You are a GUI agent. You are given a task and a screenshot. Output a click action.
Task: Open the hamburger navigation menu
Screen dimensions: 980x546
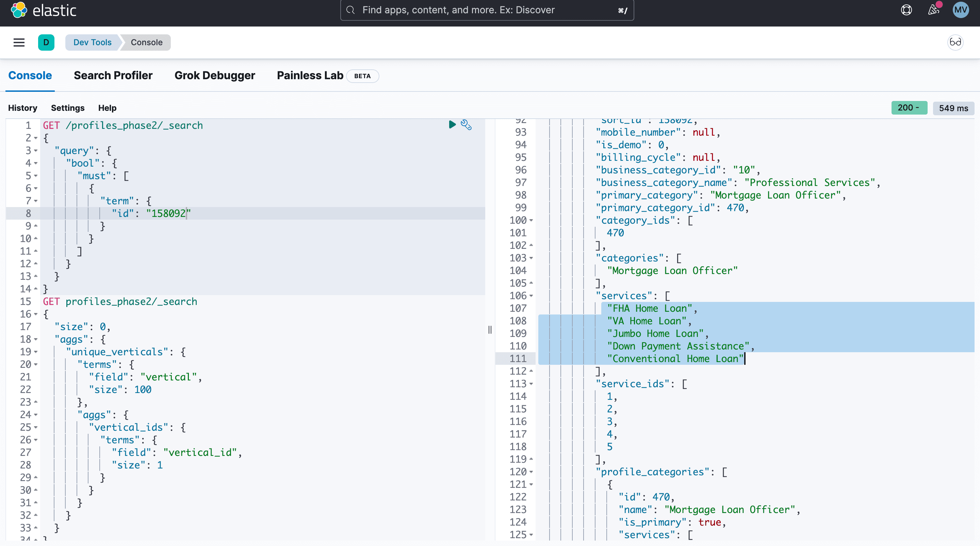(x=19, y=42)
